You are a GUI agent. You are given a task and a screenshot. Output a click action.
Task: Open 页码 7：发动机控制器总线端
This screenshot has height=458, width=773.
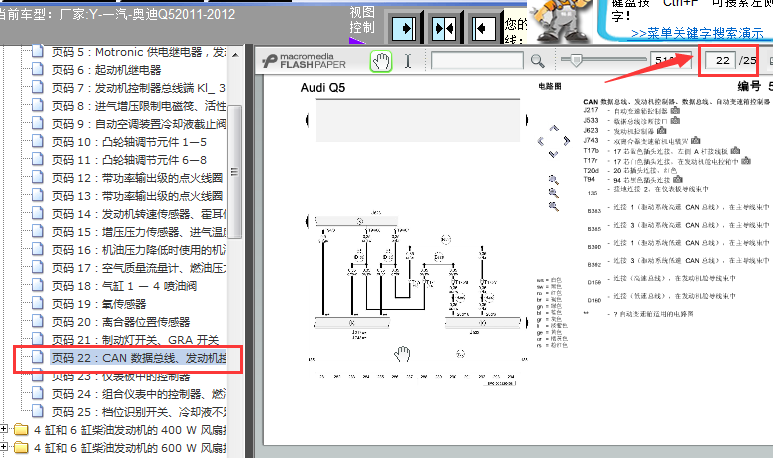pyautogui.click(x=139, y=88)
